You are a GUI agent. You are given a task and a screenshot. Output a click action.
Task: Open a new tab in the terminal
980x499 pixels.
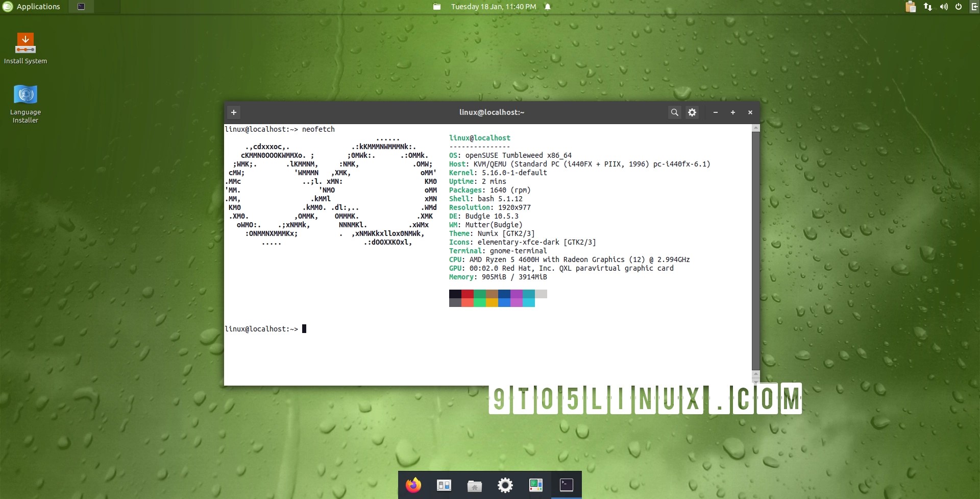click(234, 112)
